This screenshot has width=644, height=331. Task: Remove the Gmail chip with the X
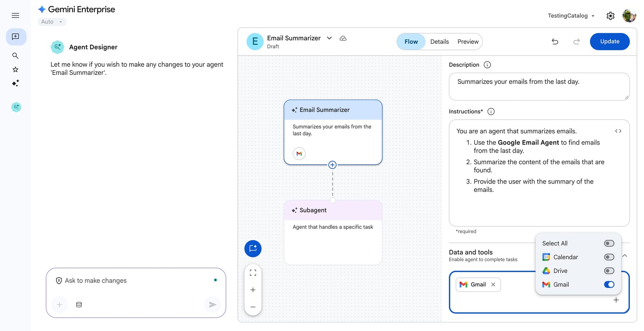(493, 285)
